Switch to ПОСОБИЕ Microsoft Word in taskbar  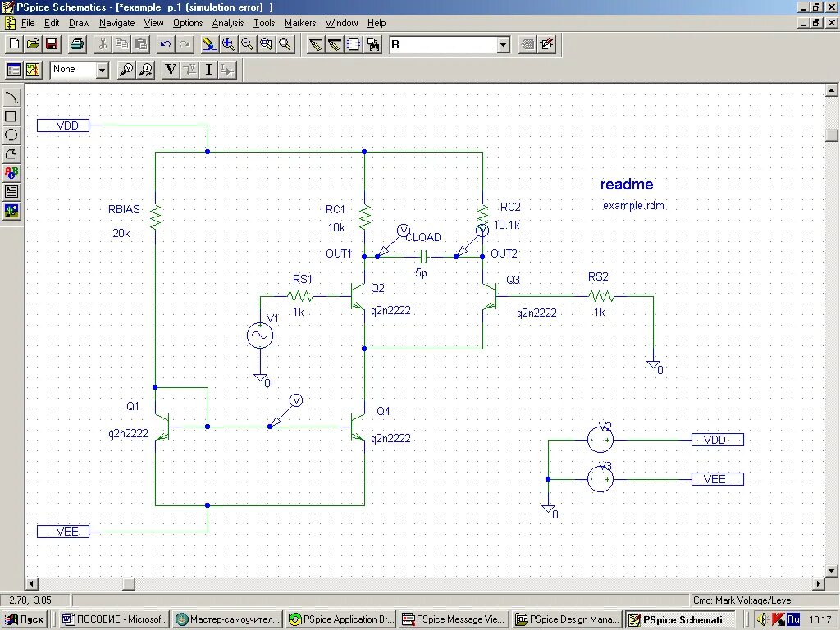(x=114, y=619)
